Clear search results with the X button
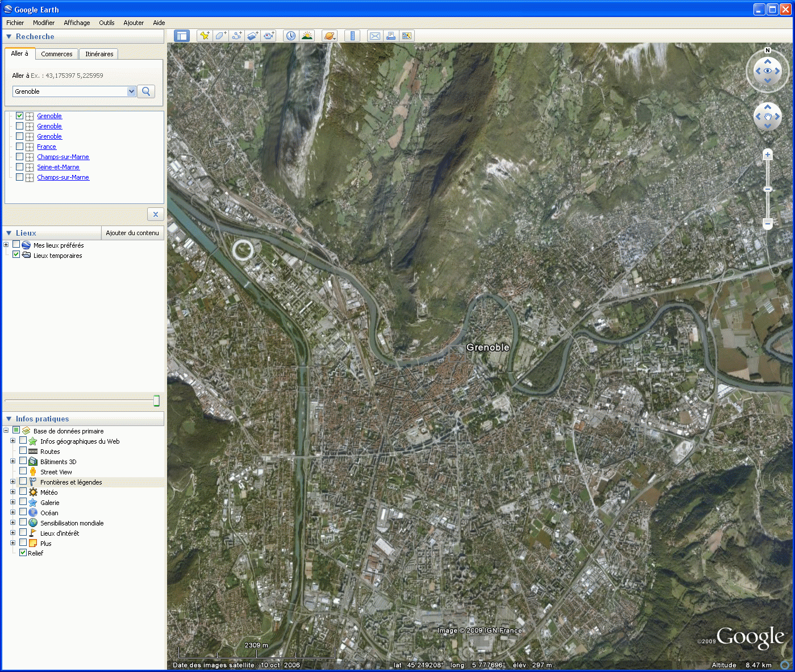The image size is (795, 672). pos(156,214)
